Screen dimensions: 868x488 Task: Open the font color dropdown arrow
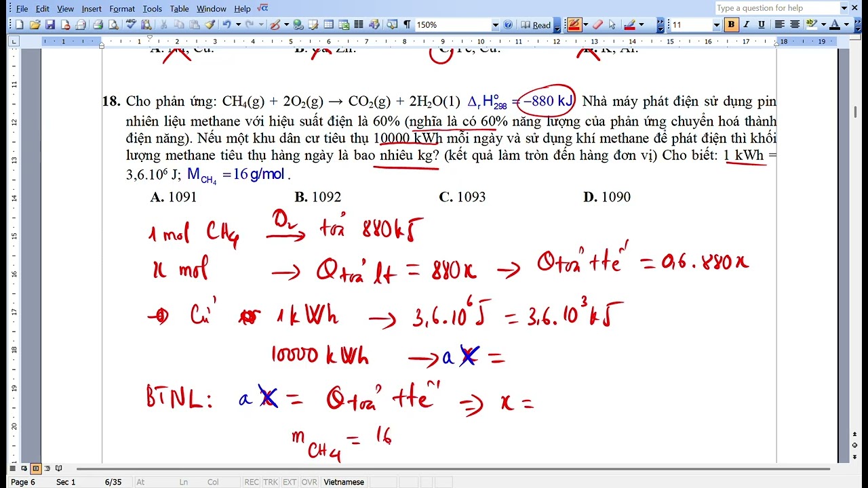(x=847, y=25)
